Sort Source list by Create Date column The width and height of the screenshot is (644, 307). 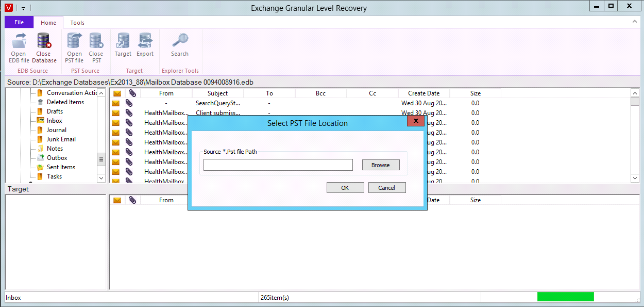tap(424, 93)
